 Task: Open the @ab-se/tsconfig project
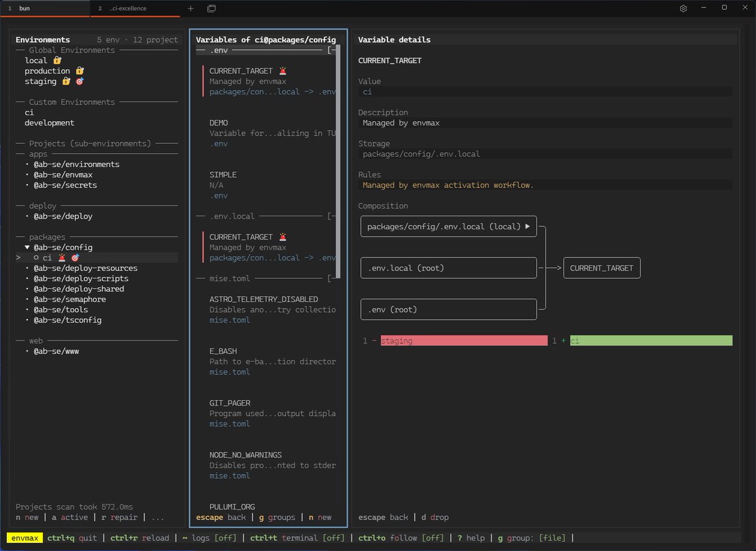coord(67,320)
